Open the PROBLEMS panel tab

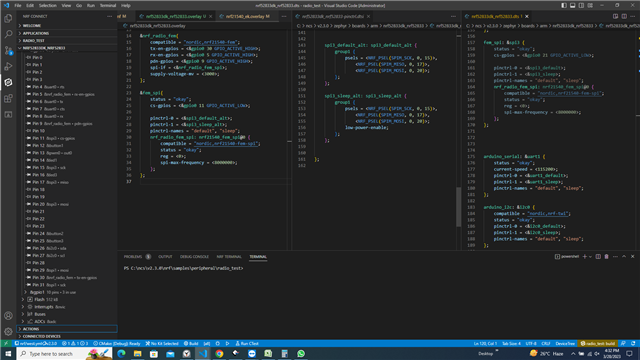133,257
